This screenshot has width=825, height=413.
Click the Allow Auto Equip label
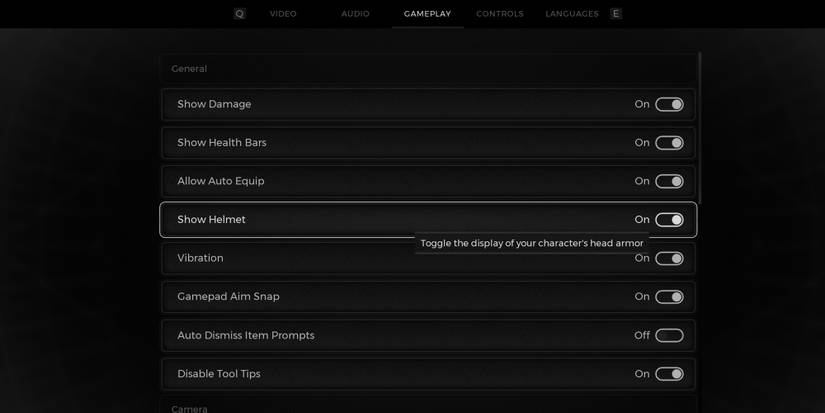[220, 181]
